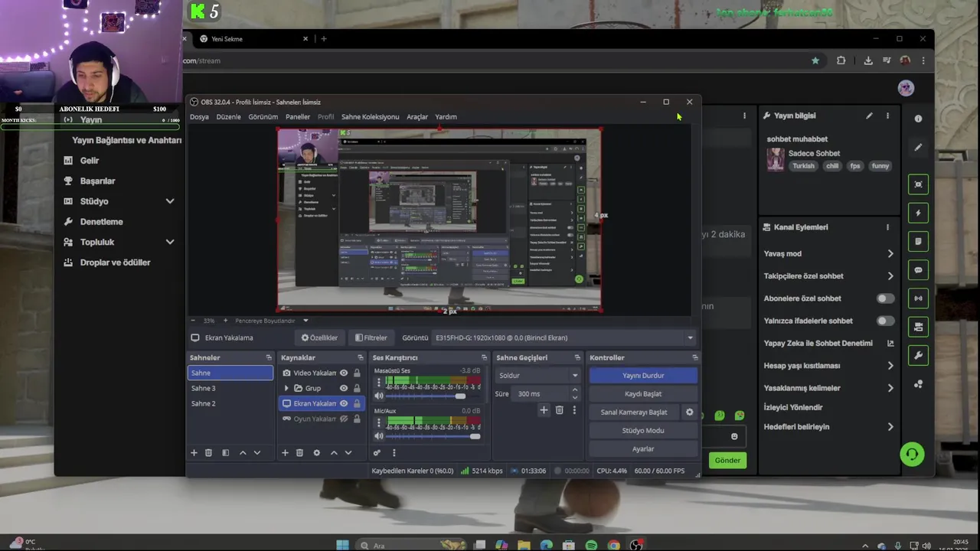Open the emoji picker in chat input
This screenshot has width=980, height=551.
[734, 436]
